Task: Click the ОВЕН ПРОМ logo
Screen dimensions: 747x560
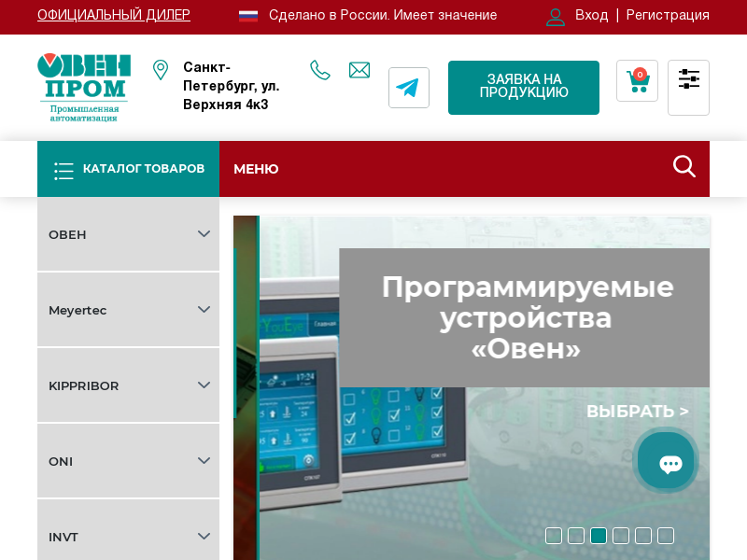Action: point(84,88)
